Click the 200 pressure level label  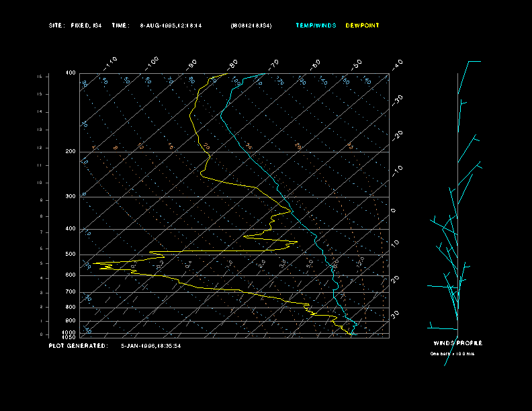tap(71, 151)
